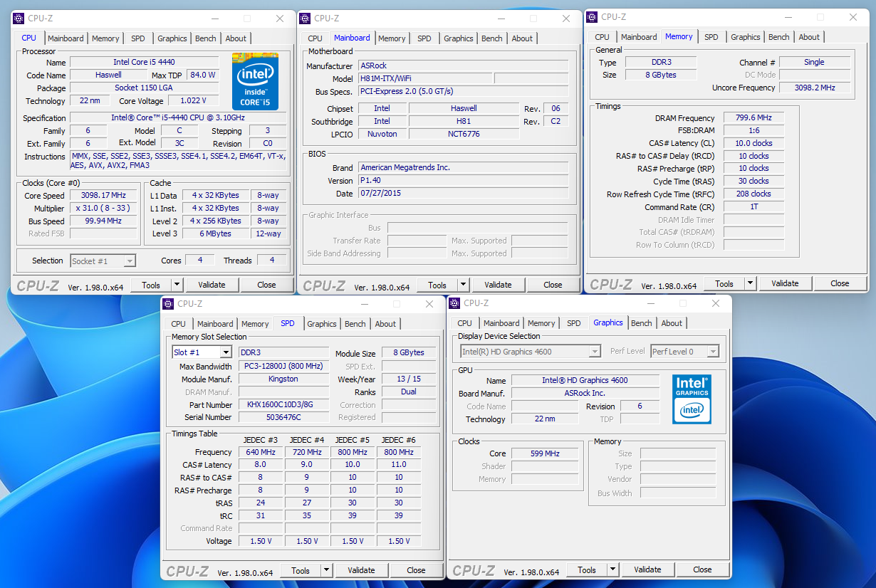Click the Board Manuf. ASRock Inc. field
This screenshot has height=588, width=876.
coord(585,394)
